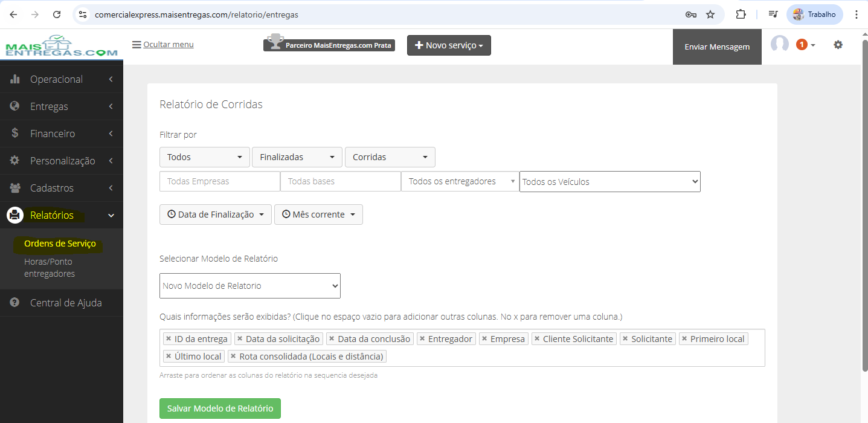
Task: Remove the Último local column tag
Action: 169,357
